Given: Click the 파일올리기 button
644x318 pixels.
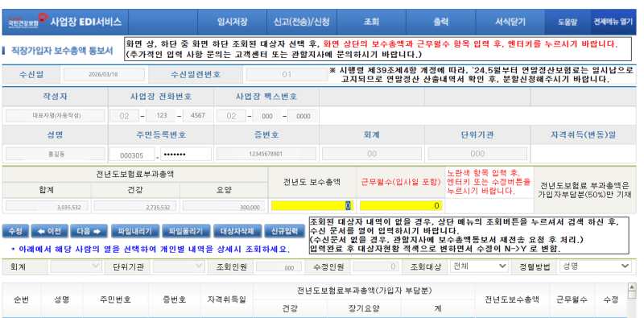Looking at the screenshot, I should point(186,231).
